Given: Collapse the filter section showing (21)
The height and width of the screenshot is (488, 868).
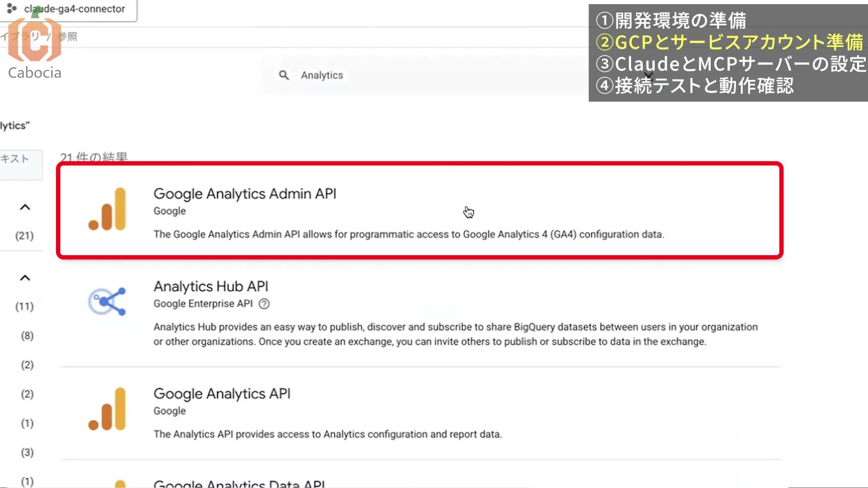Looking at the screenshot, I should pyautogui.click(x=25, y=207).
